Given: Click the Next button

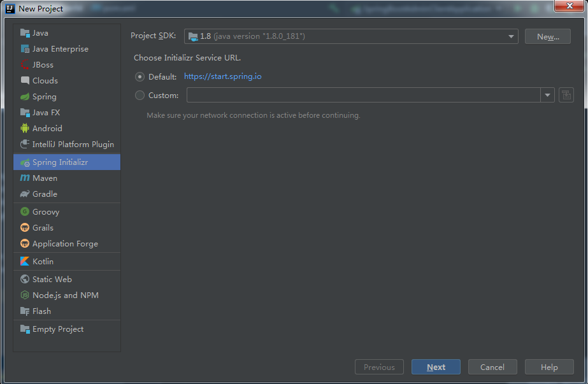Looking at the screenshot, I should click(436, 367).
